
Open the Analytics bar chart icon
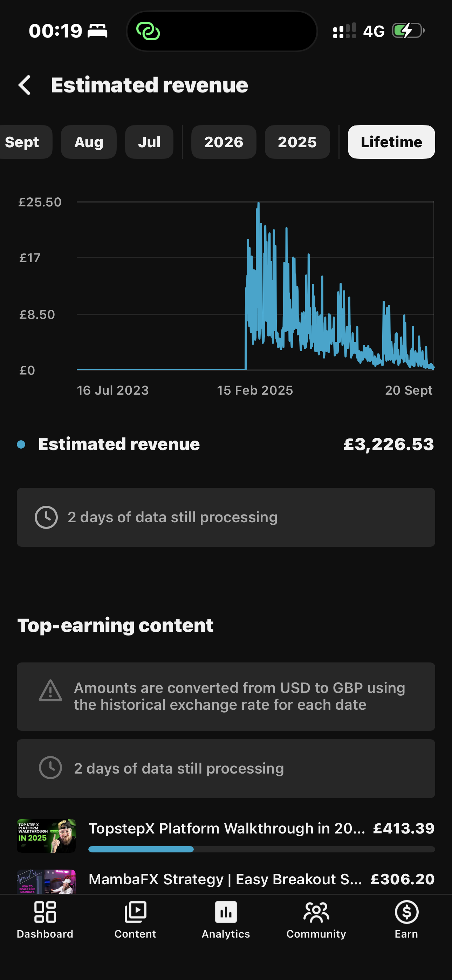click(226, 912)
